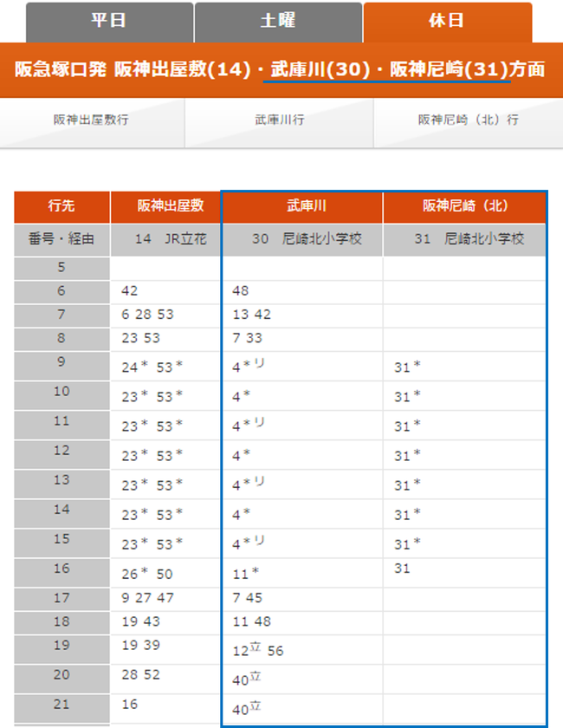Image resolution: width=563 pixels, height=728 pixels.
Task: Click the 番号・経由 row label
Action: 61,239
